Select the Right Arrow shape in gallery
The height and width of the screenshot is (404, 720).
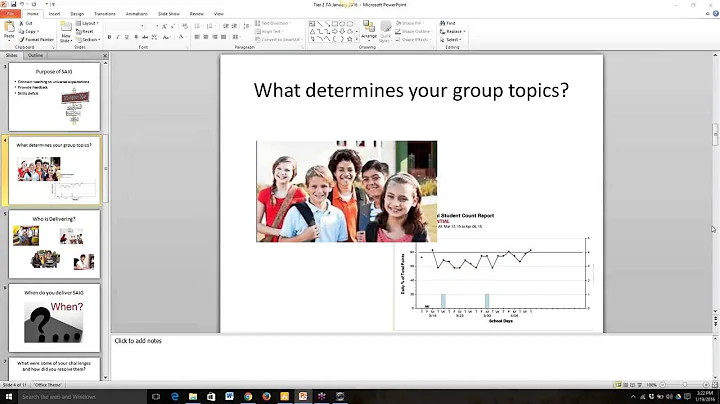click(335, 31)
